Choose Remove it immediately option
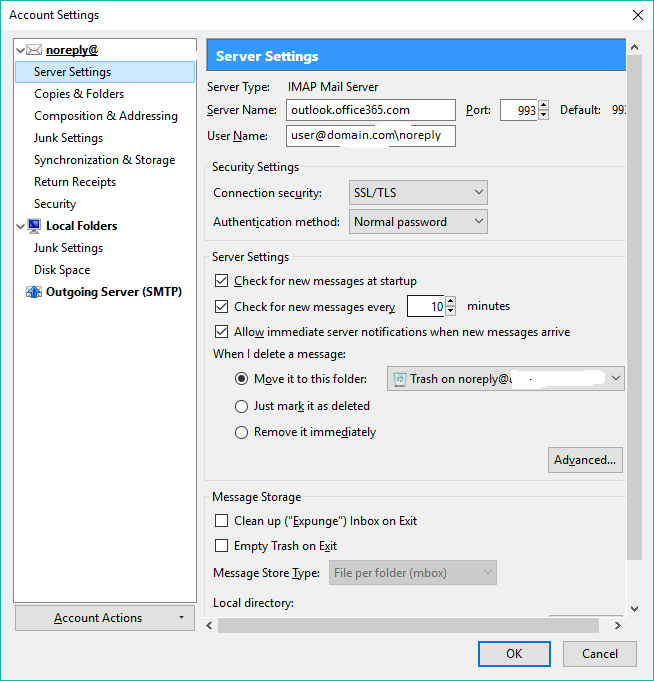The height and width of the screenshot is (681, 654). pos(241,432)
